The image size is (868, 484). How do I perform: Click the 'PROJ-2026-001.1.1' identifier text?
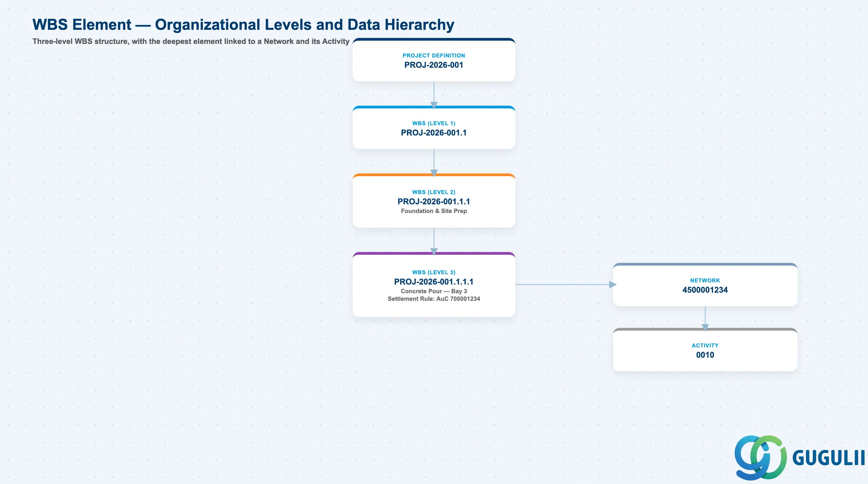coord(434,201)
